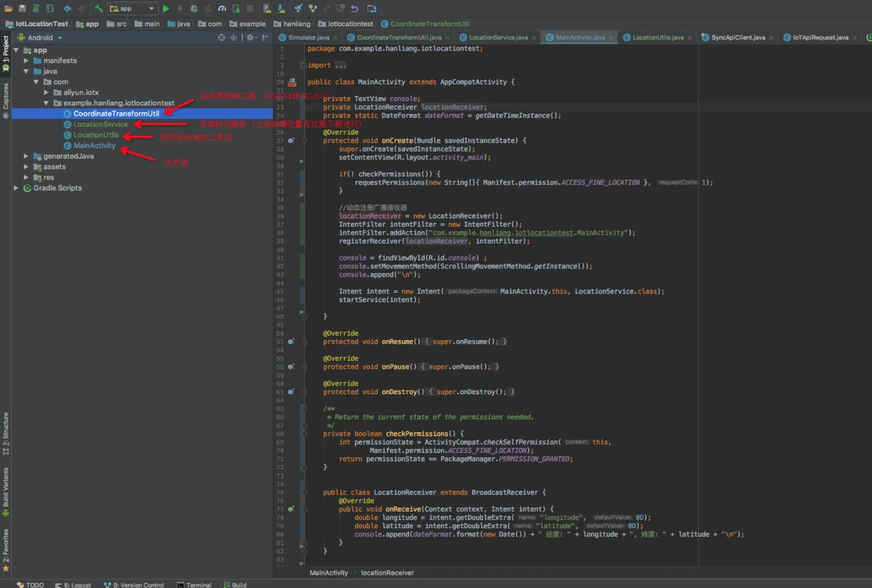The height and width of the screenshot is (588, 872).
Task: Open the Project Structure icon
Action: click(x=371, y=9)
